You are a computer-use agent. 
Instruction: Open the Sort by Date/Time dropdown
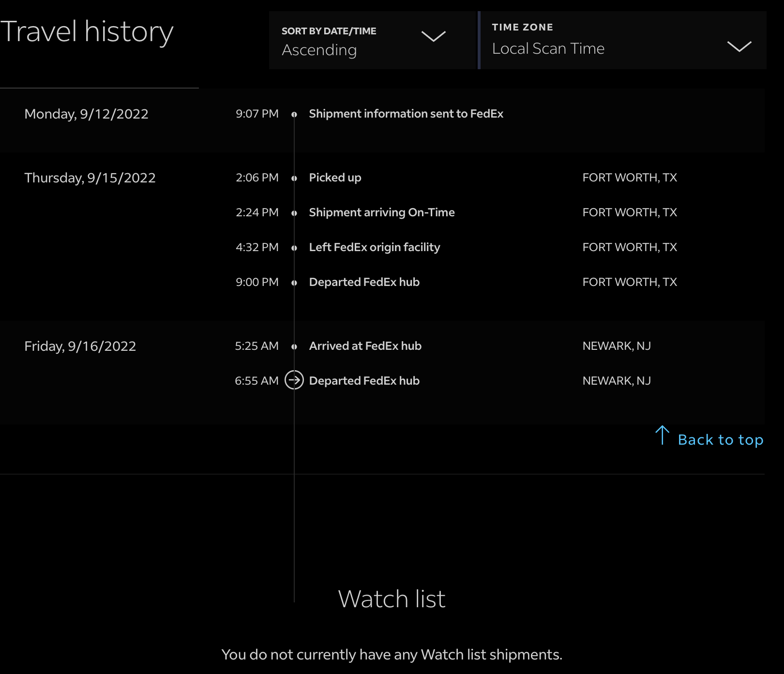click(x=373, y=41)
